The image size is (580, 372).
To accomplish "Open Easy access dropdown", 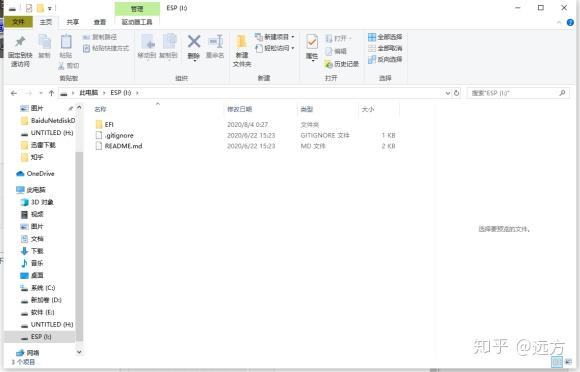I will 274,48.
